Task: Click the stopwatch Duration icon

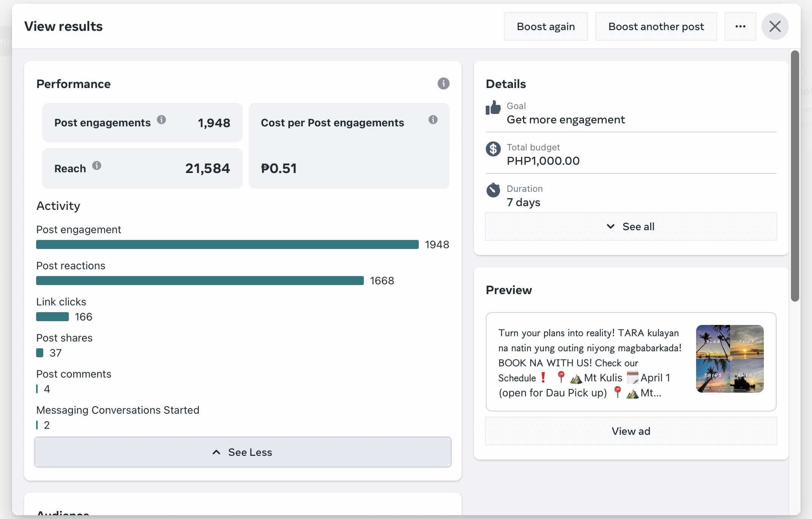Action: (x=493, y=190)
